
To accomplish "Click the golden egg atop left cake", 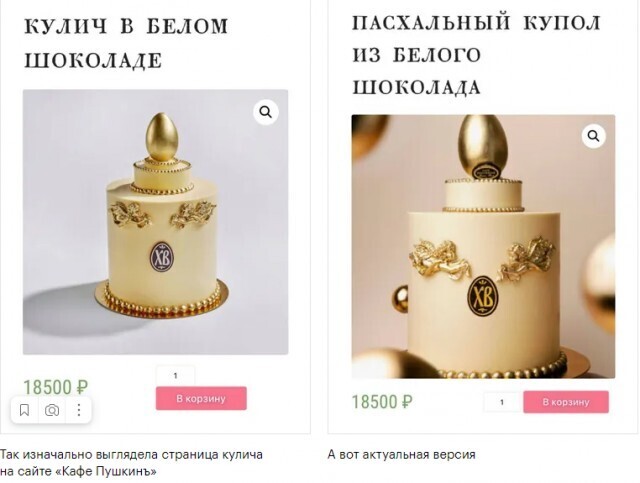I will [x=162, y=137].
